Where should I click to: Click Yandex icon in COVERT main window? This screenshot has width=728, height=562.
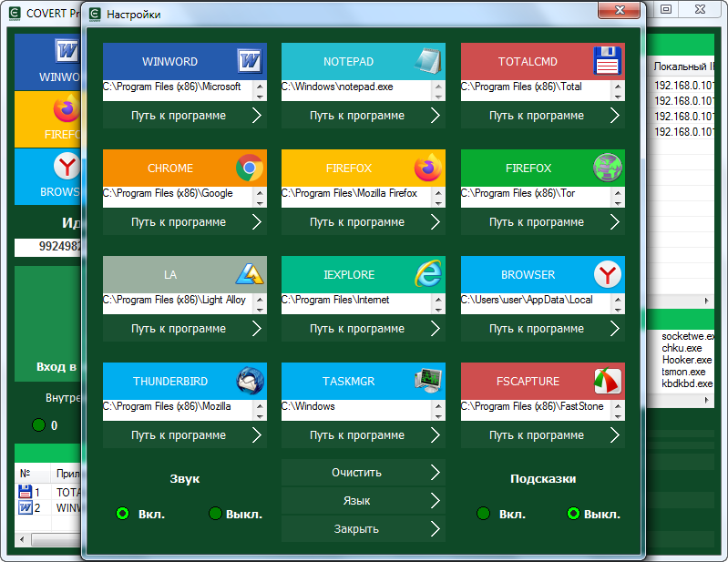(67, 166)
